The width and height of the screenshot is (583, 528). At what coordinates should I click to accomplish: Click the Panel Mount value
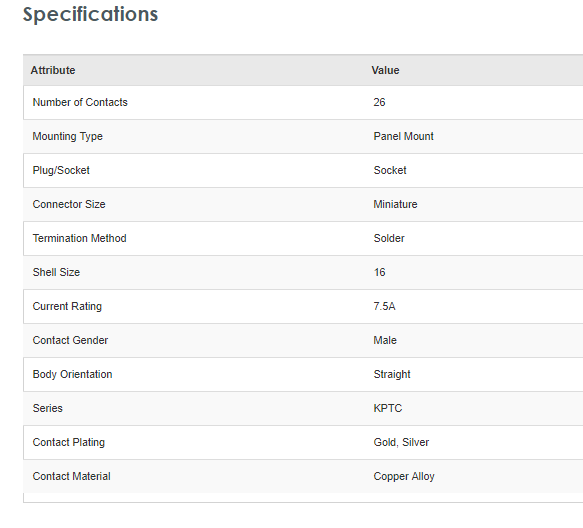click(403, 136)
